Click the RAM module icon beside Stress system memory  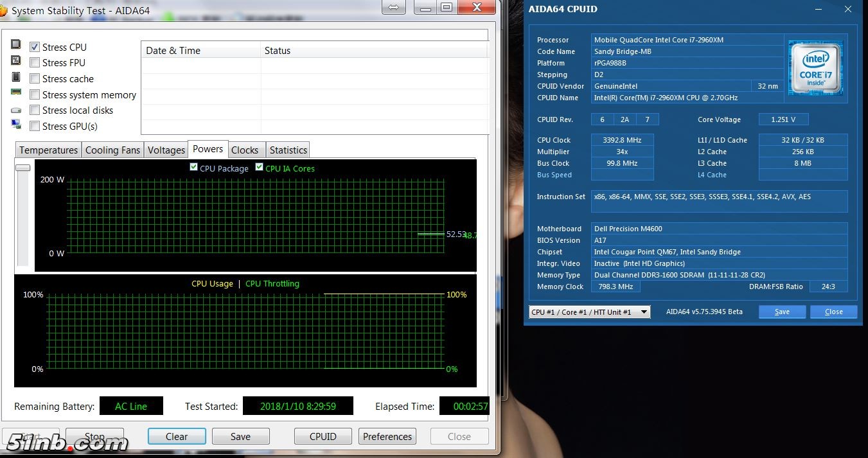click(x=16, y=92)
